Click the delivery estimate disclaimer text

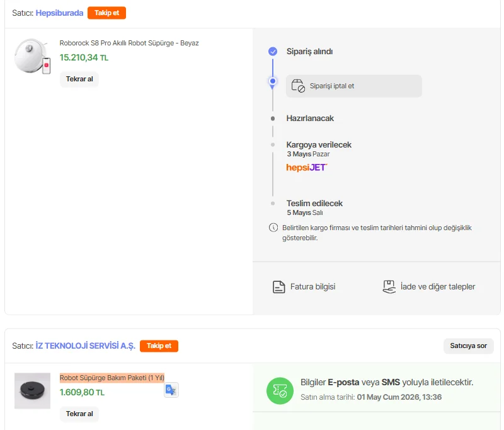(377, 233)
